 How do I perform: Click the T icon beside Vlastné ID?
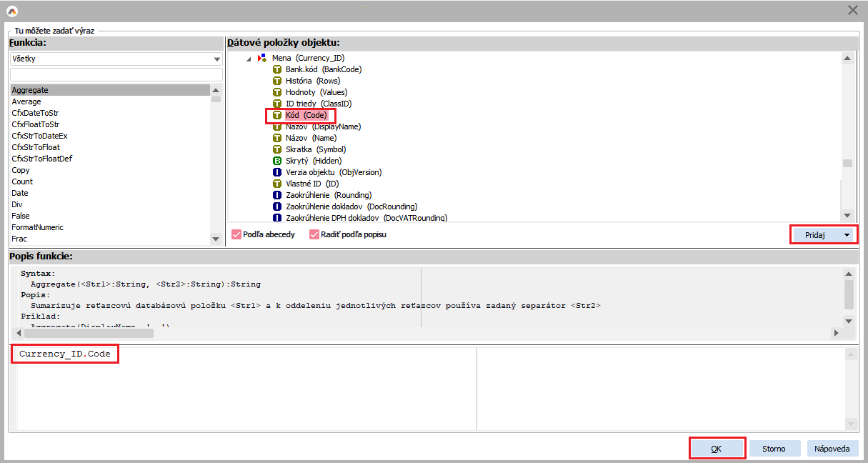pyautogui.click(x=278, y=184)
